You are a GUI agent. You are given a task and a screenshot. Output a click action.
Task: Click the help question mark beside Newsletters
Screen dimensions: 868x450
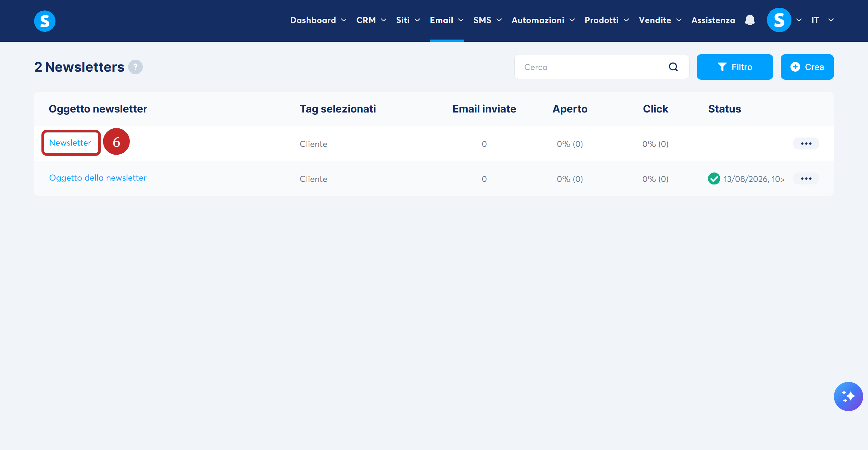pos(135,67)
